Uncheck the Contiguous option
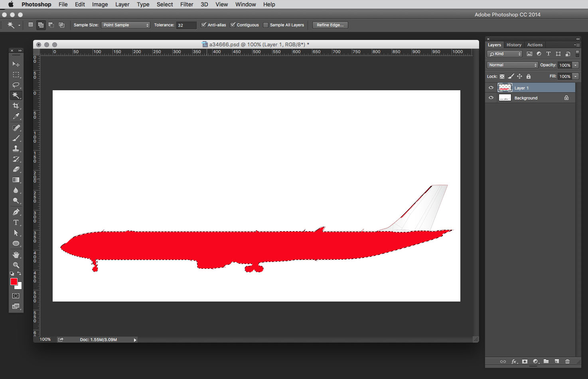 (x=233, y=25)
